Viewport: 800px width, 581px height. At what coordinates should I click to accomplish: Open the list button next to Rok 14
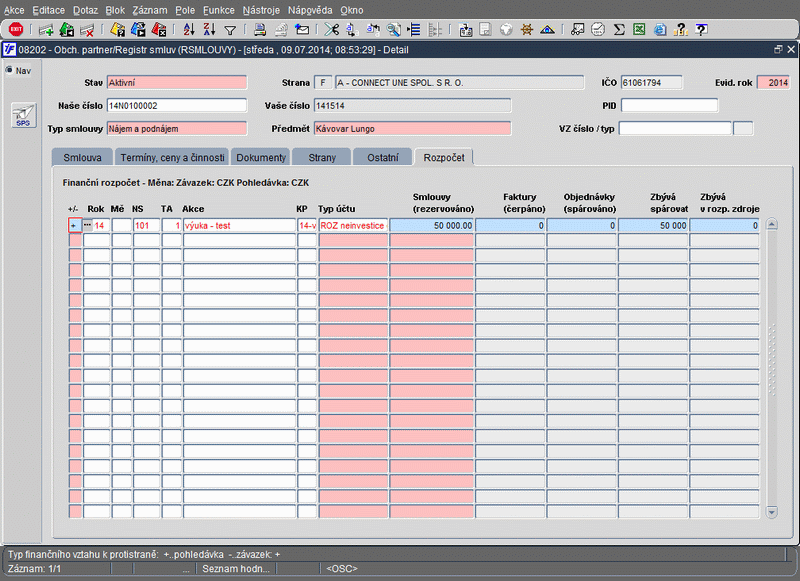click(x=87, y=226)
